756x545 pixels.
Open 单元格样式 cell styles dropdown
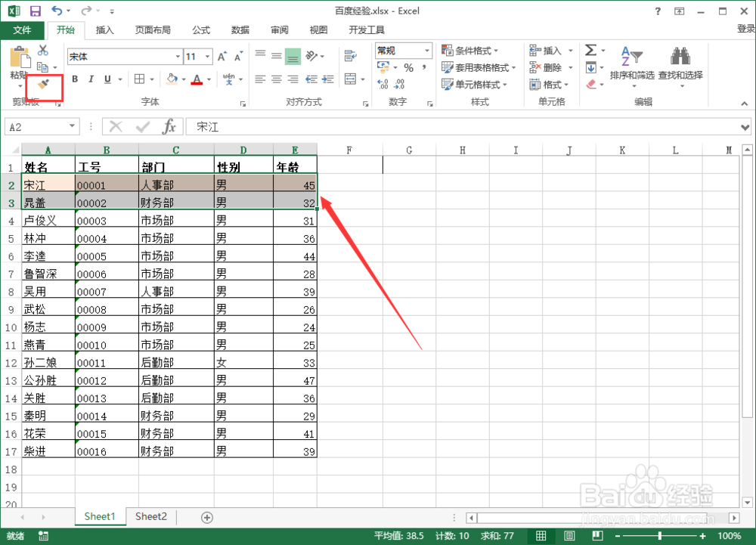475,85
